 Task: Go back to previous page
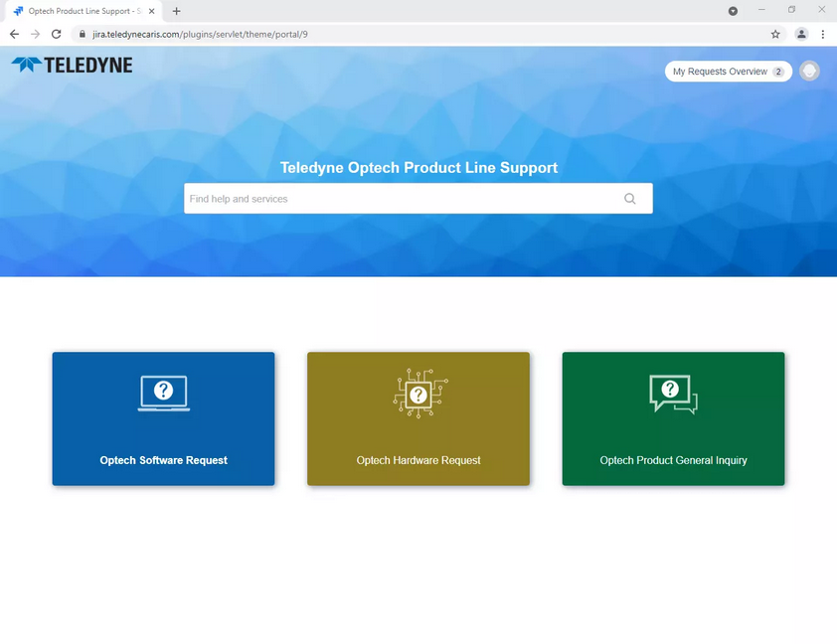pos(14,34)
